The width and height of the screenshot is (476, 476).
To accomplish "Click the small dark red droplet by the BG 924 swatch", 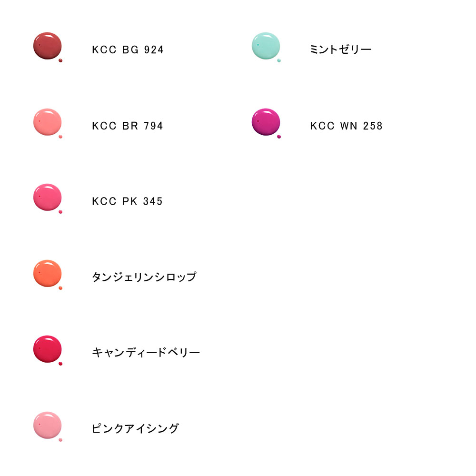I will (x=60, y=60).
